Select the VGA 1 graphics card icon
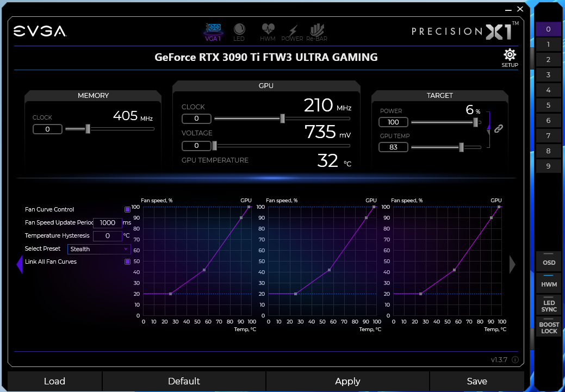565x392 pixels. point(213,32)
